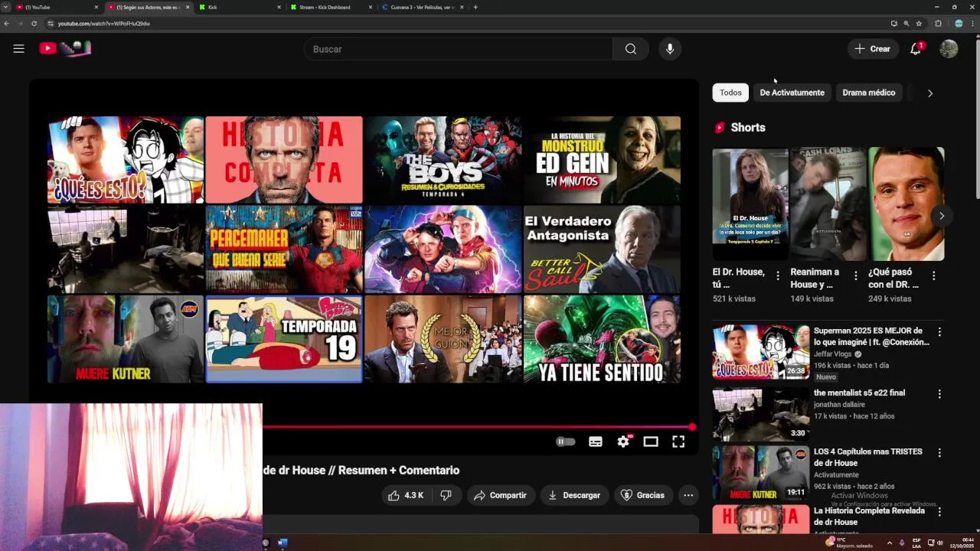Viewport: 980px width, 551px height.
Task: Select the De Activatumente filter chip
Action: point(792,93)
